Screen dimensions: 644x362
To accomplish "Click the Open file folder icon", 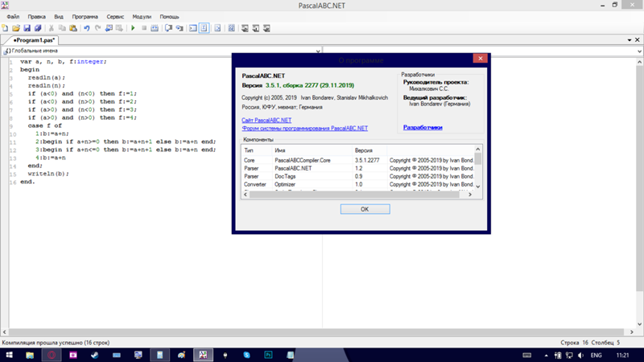I will click(x=16, y=28).
